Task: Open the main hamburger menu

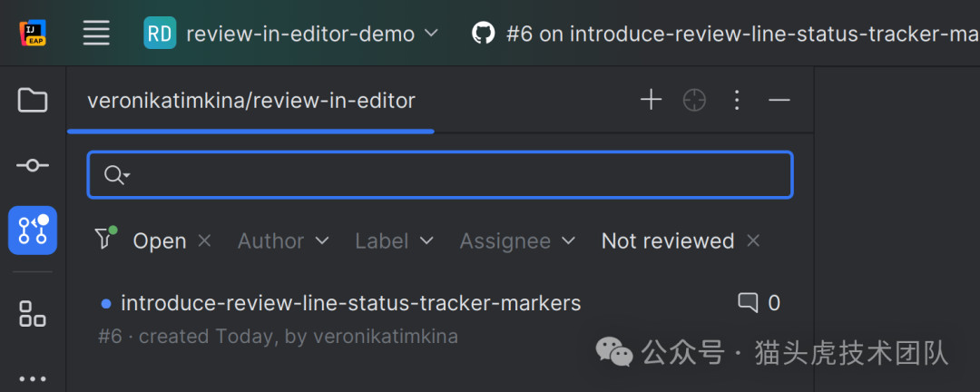Action: 96,34
